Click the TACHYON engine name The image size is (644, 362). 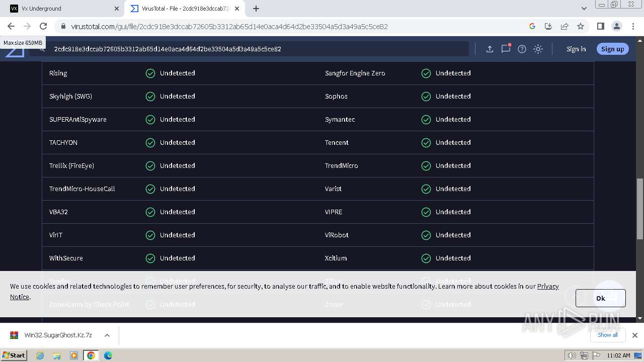click(x=63, y=142)
